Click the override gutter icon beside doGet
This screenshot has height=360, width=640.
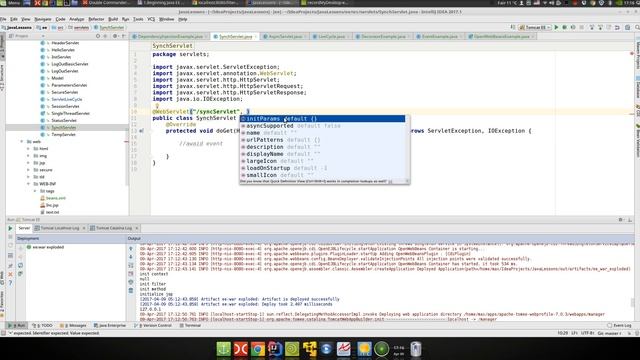141,131
